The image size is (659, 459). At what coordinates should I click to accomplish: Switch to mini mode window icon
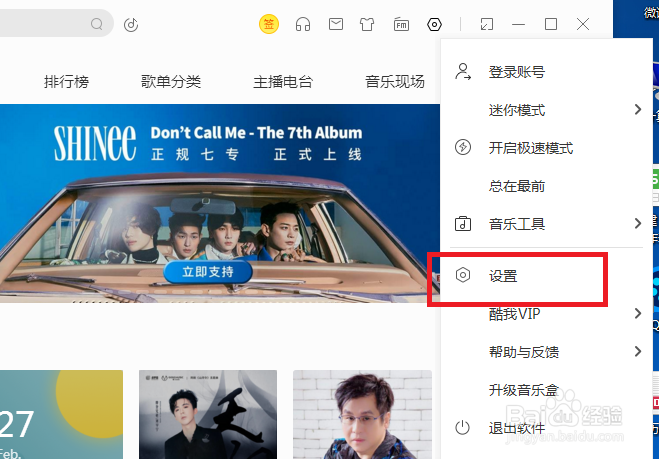click(x=487, y=24)
